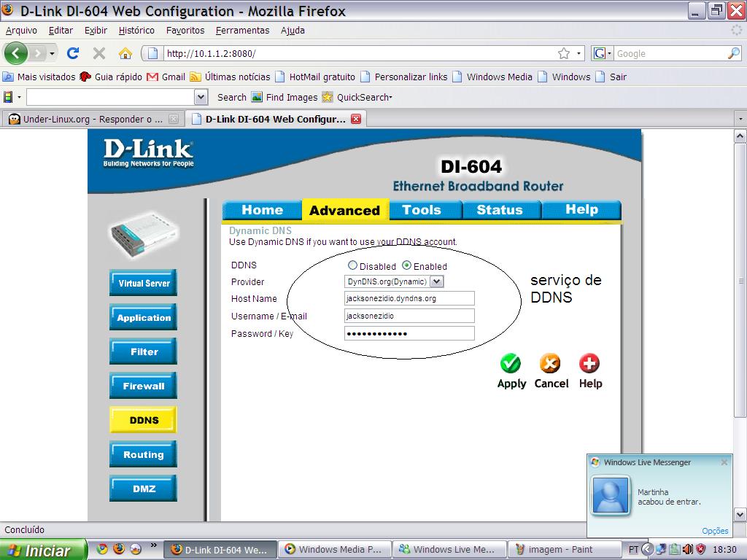Screen dimensions: 747x560
Task: Select the Enabled DDNS radio button
Action: [406, 265]
